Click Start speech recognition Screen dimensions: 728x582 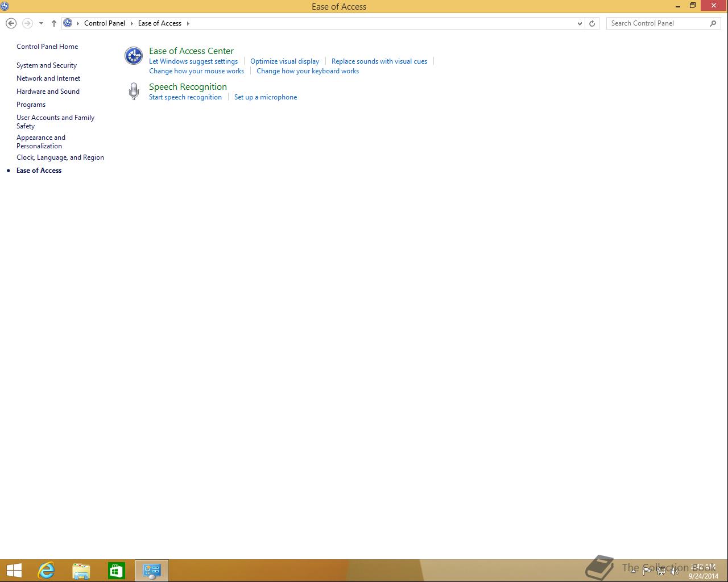185,97
